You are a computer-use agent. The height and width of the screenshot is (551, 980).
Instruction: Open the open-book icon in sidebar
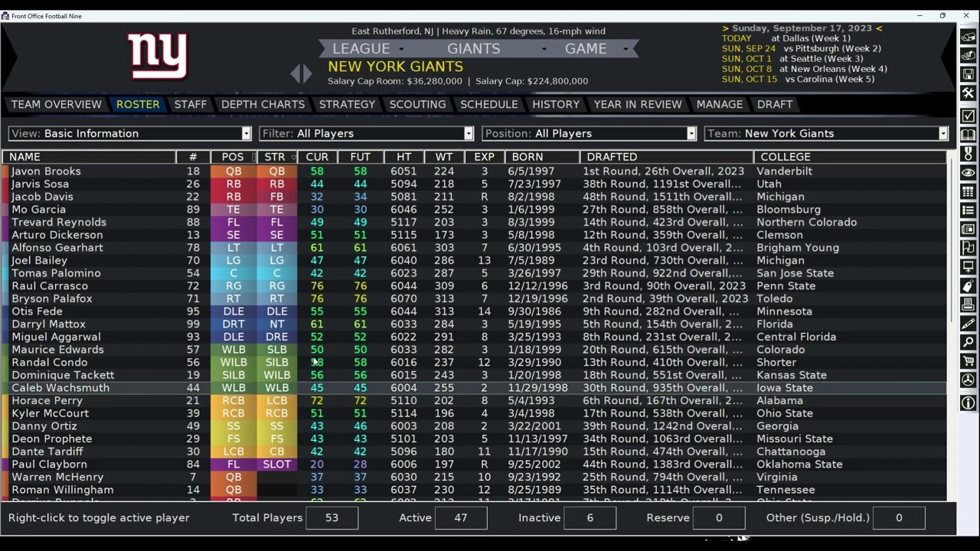pyautogui.click(x=969, y=135)
